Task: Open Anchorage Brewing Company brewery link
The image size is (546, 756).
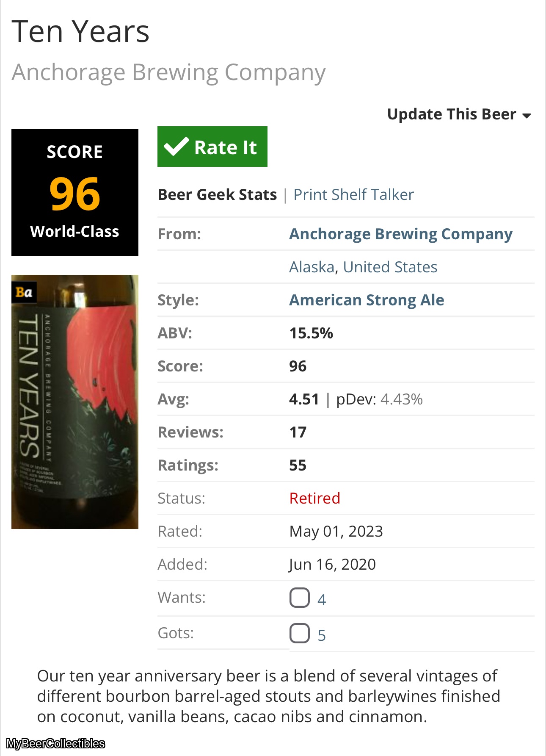Action: pos(400,234)
